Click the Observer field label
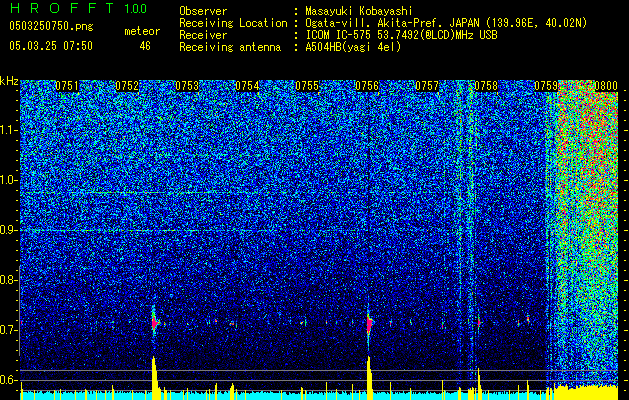The width and height of the screenshot is (629, 400). tap(203, 11)
